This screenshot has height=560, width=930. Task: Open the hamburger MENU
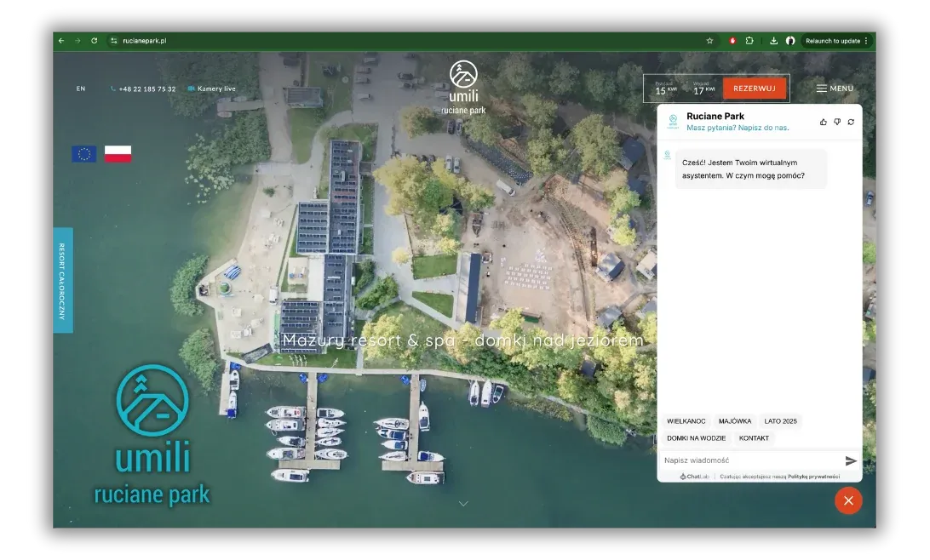[x=835, y=89]
